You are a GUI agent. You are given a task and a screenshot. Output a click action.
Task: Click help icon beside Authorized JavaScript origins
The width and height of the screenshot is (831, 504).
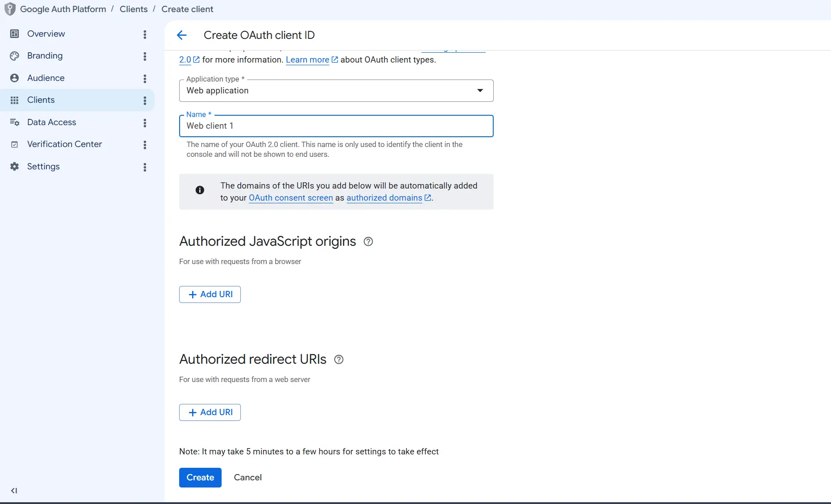click(x=368, y=242)
